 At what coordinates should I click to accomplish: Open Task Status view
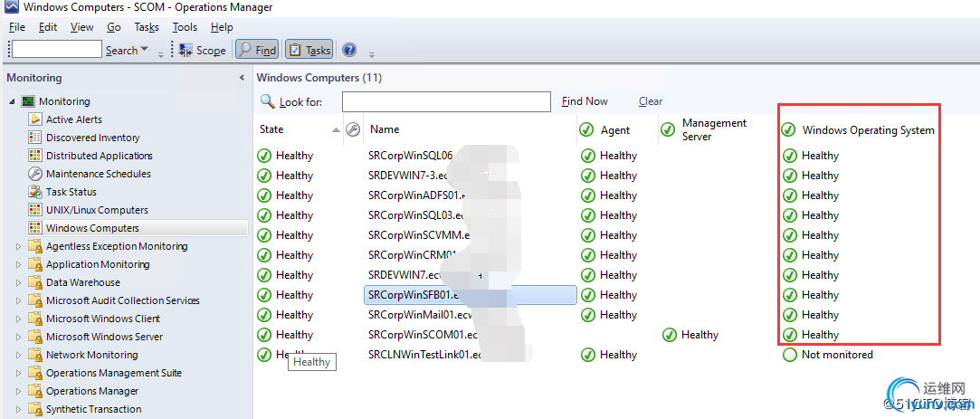[x=71, y=191]
